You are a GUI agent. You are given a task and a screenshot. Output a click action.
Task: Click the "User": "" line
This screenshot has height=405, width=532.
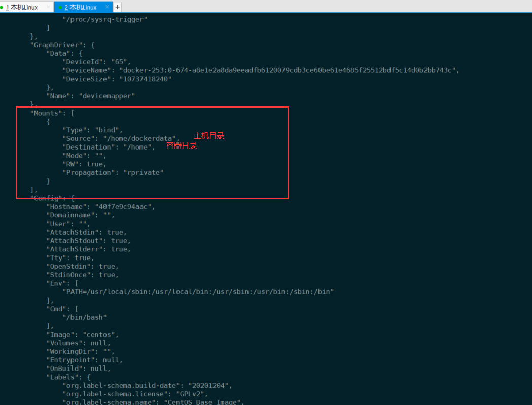coord(68,224)
